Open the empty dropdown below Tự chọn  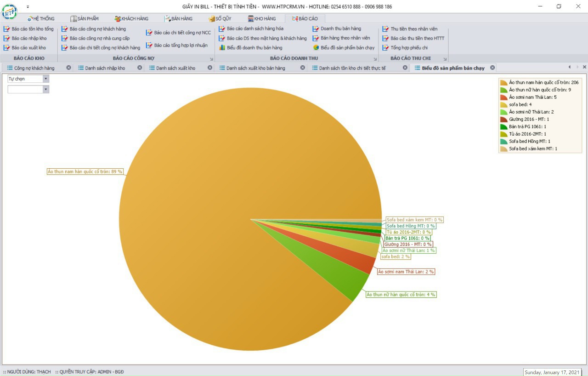pyautogui.click(x=45, y=89)
